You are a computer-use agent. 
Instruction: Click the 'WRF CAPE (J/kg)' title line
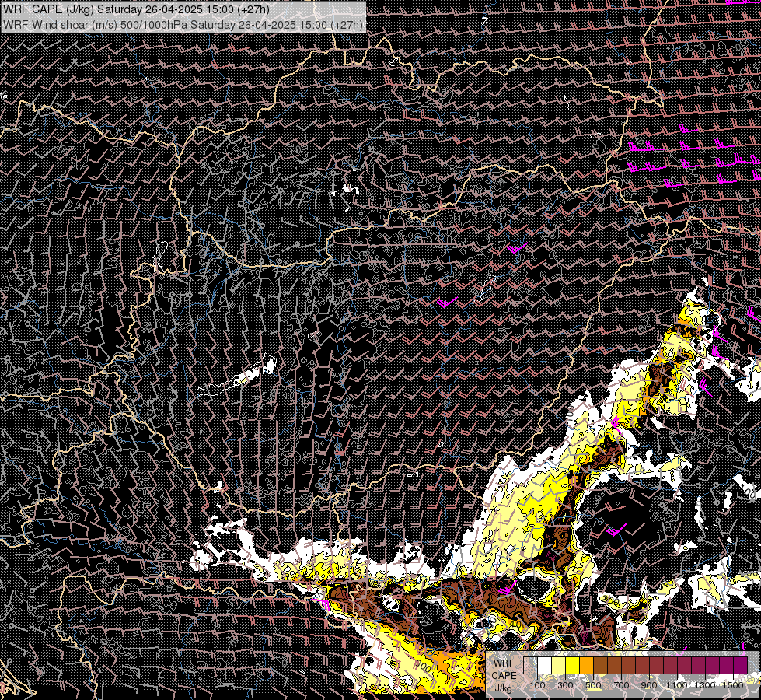[x=136, y=9]
